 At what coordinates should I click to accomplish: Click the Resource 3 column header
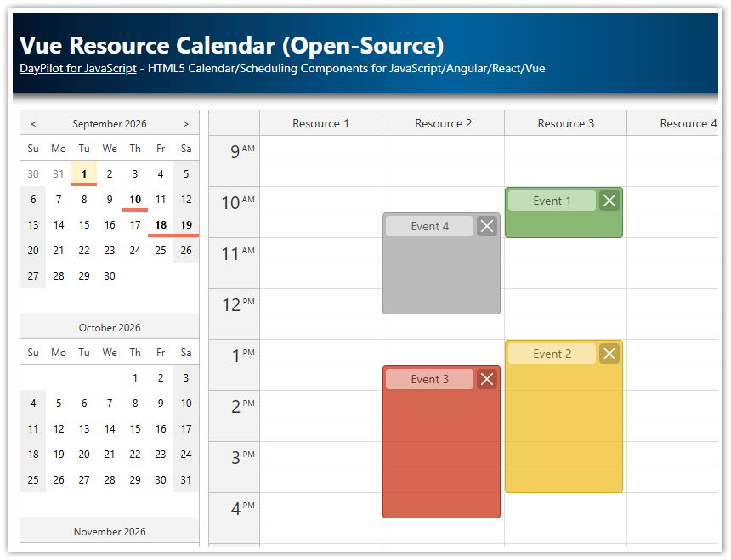coord(565,123)
